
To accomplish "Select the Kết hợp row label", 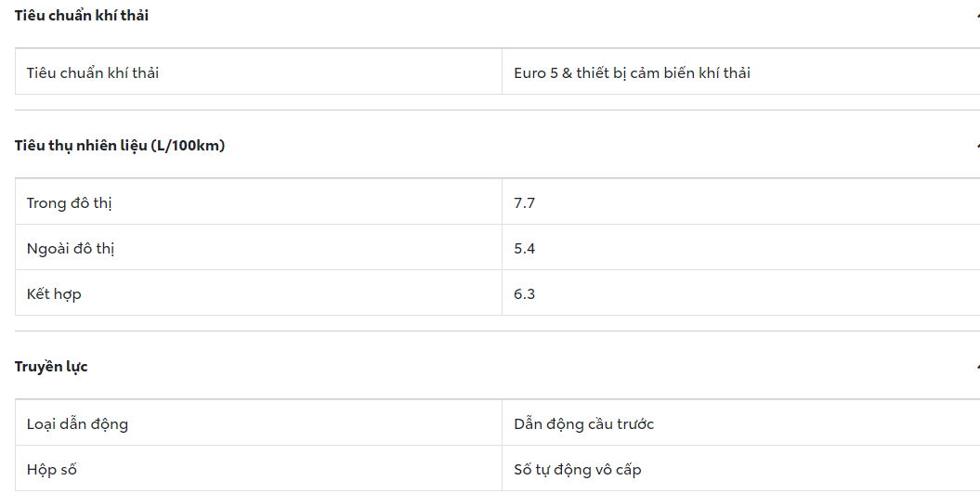I will coord(54,293).
